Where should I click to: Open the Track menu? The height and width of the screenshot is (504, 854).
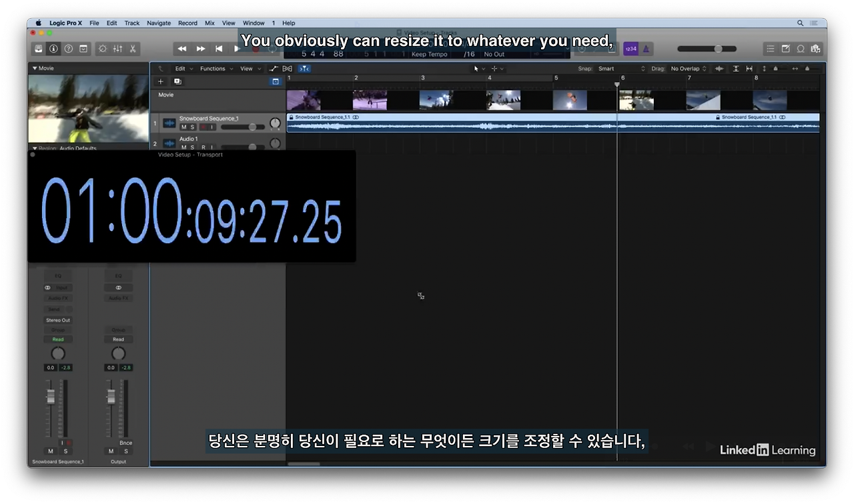(132, 23)
